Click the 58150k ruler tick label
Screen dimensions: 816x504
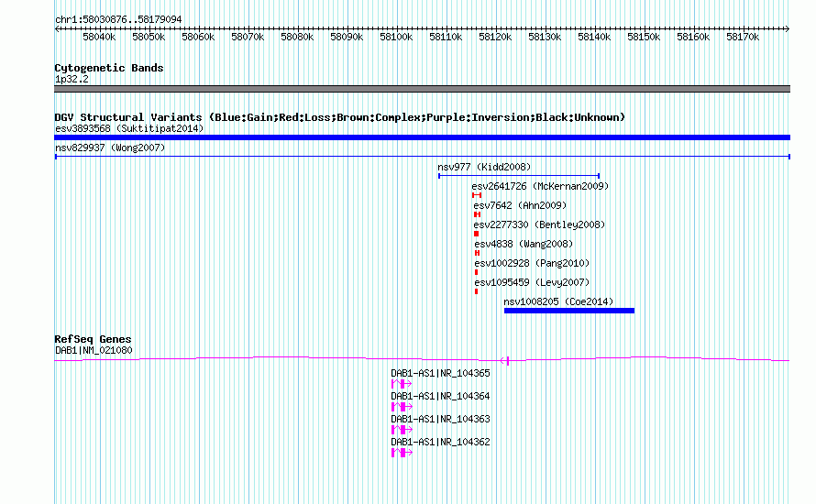tap(644, 37)
